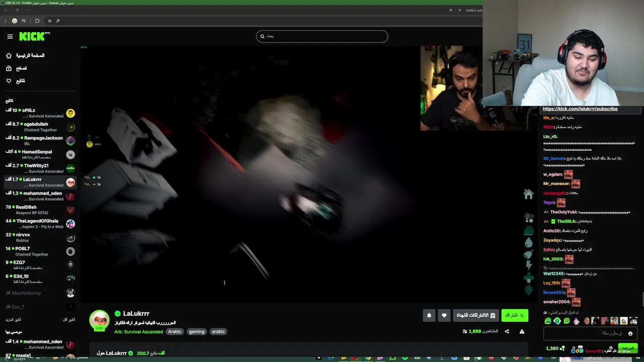Open the Kick hamburger sidebar menu
The height and width of the screenshot is (362, 644).
pyautogui.click(x=10, y=36)
